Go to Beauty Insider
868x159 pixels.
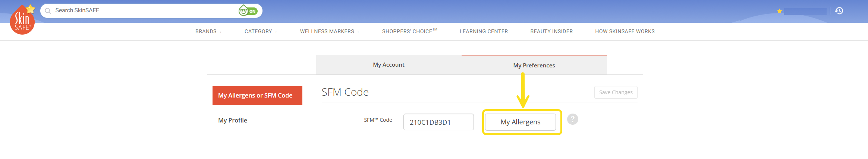551,32
